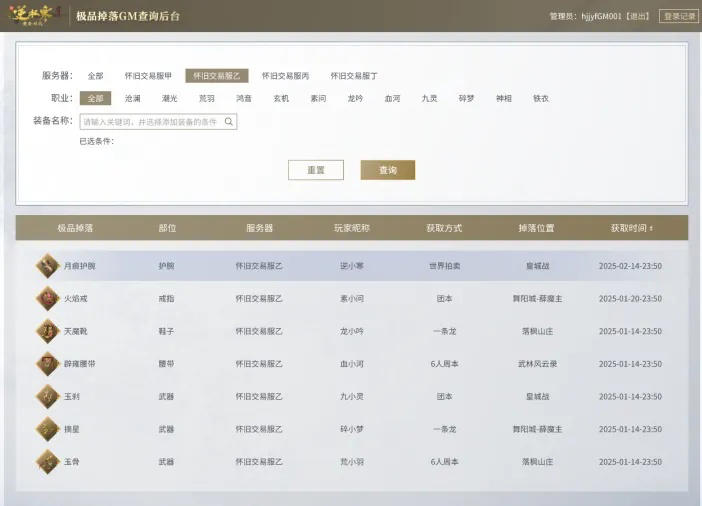Choose the 沧澜 class filter
This screenshot has height=506, width=702.
coord(133,99)
